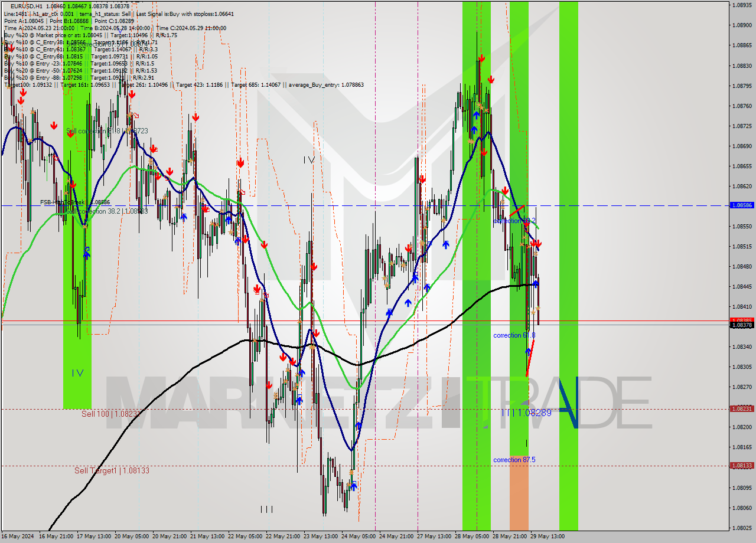Click the '17 May 13:00' time axis label

94,537
